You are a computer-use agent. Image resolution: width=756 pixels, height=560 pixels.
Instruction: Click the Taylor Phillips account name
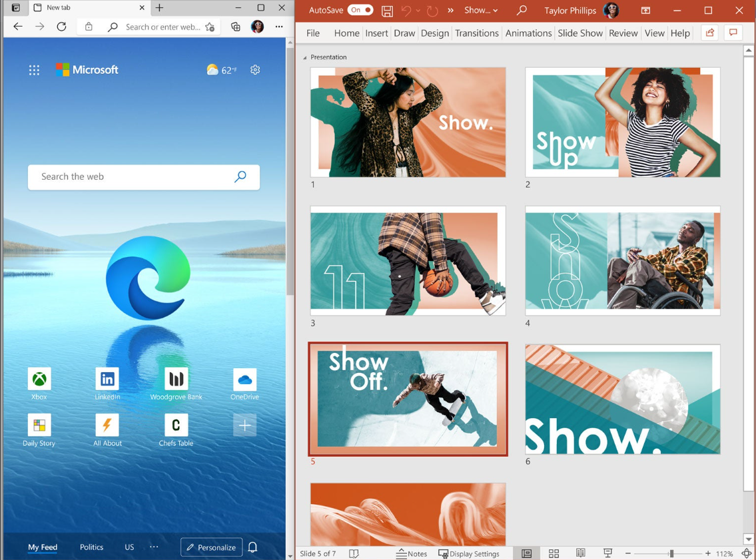(570, 10)
